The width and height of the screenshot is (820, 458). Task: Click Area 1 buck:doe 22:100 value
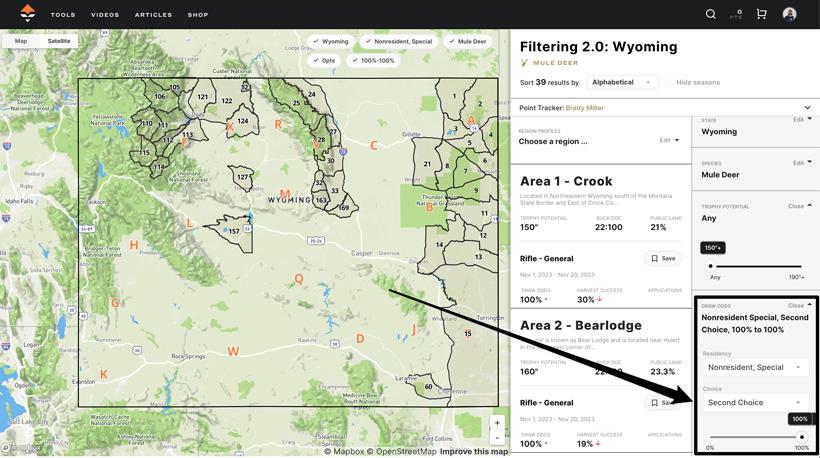coord(608,227)
